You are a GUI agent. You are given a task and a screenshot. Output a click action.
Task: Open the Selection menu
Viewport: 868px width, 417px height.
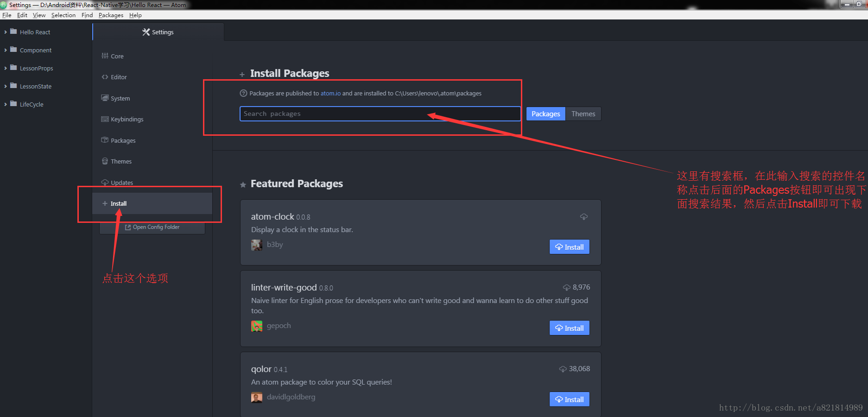point(63,15)
